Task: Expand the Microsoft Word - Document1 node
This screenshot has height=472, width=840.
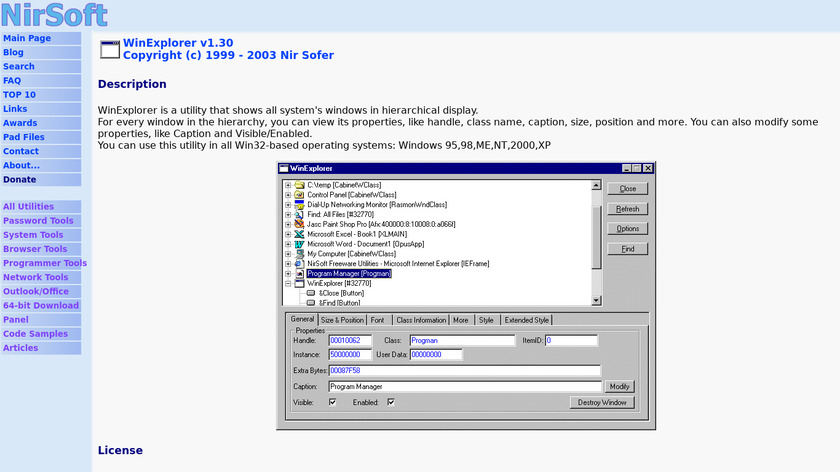Action: coord(288,244)
